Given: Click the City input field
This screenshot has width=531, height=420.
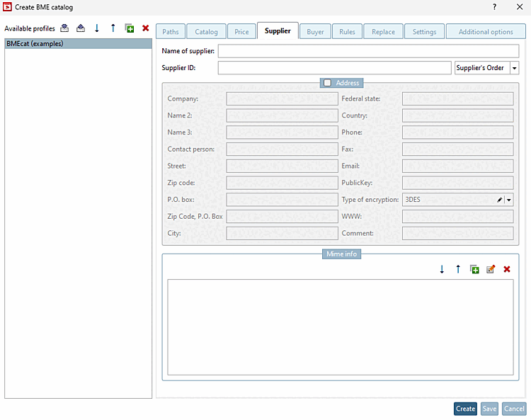Looking at the screenshot, I should (x=282, y=233).
